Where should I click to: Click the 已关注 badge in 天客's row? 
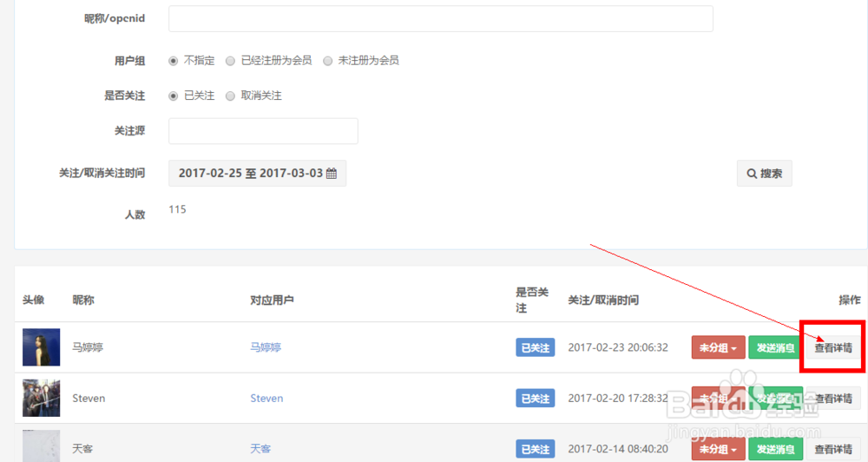536,449
